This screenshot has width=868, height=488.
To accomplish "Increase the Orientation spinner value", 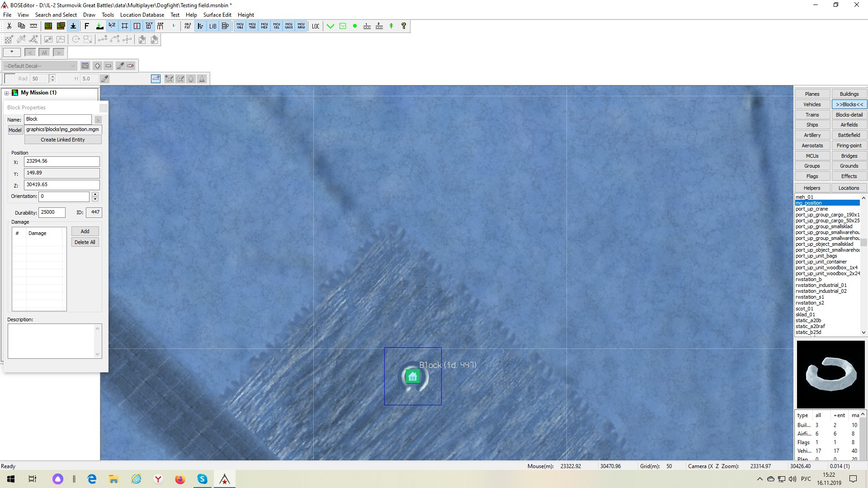I will (95, 194).
